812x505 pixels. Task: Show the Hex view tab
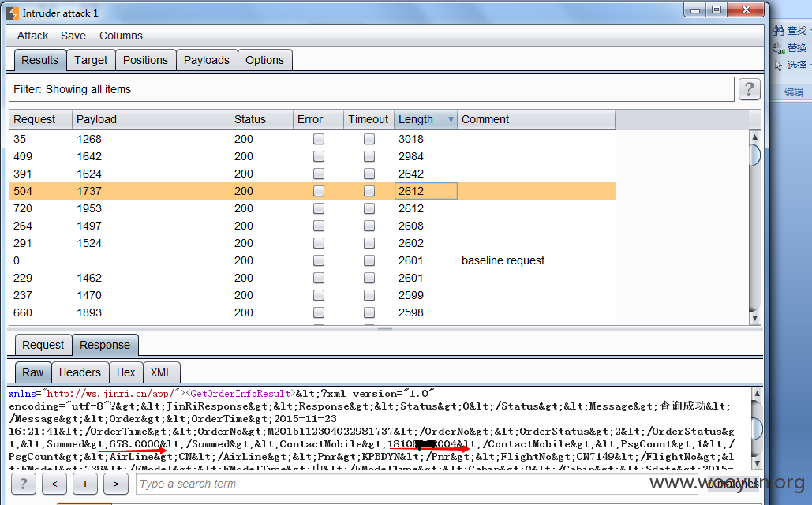[x=125, y=373]
